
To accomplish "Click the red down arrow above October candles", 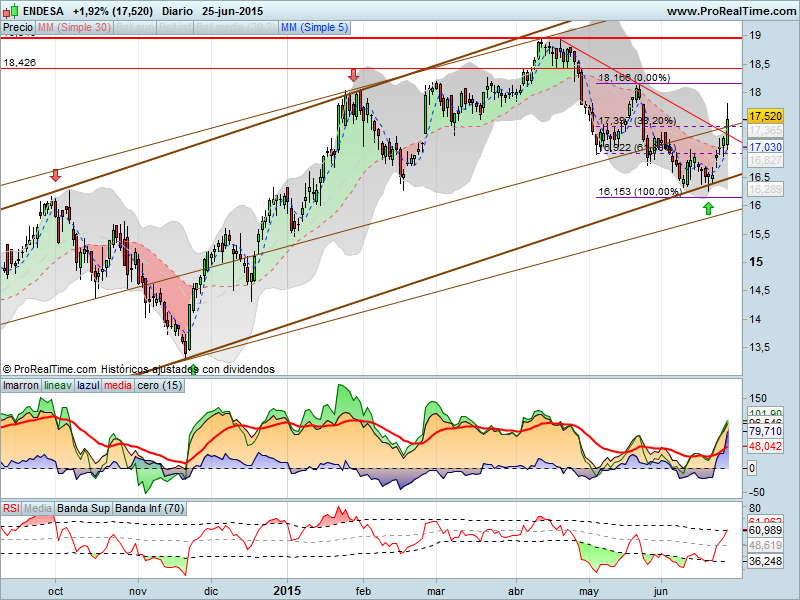I will (55, 176).
